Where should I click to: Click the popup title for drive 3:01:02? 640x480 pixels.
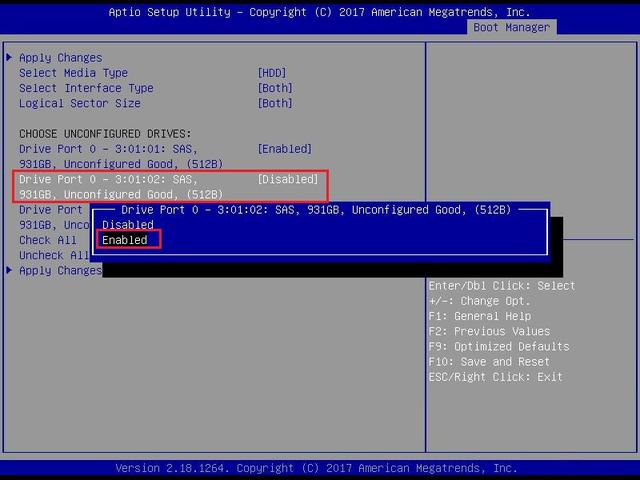tap(315, 210)
